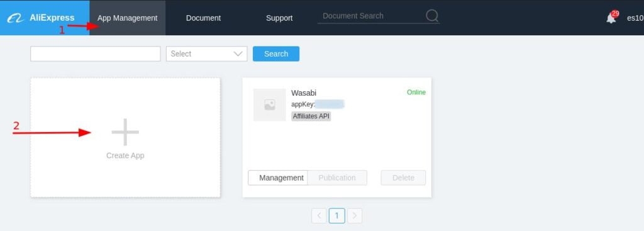Expand the Select dropdown

click(206, 54)
